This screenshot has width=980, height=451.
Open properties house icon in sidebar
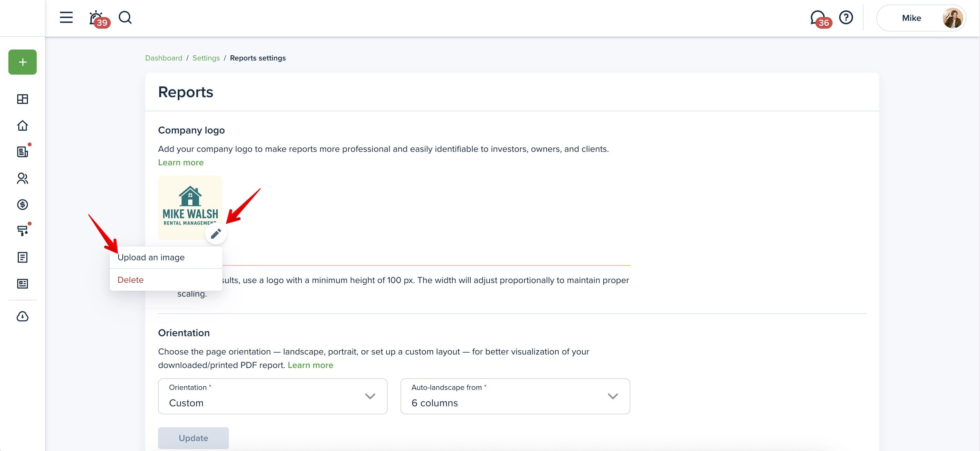click(x=23, y=125)
